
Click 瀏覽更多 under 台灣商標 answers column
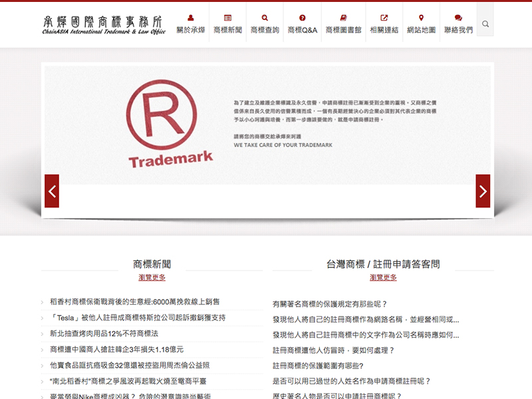pos(384,277)
